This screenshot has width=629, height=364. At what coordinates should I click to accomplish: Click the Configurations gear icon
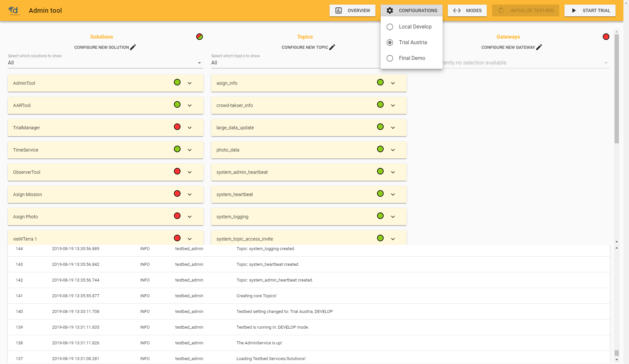[x=390, y=10]
